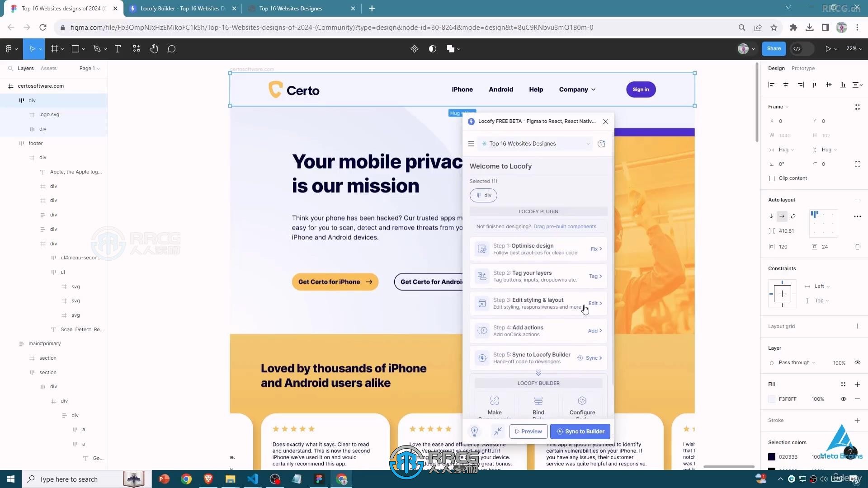Click the Present play button
The image size is (868, 488).
tap(828, 49)
